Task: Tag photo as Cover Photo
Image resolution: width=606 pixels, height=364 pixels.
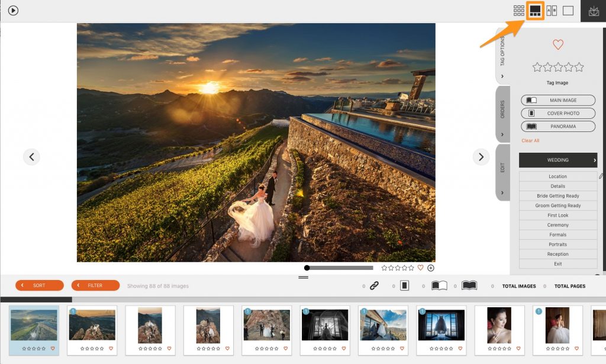Action: [558, 113]
